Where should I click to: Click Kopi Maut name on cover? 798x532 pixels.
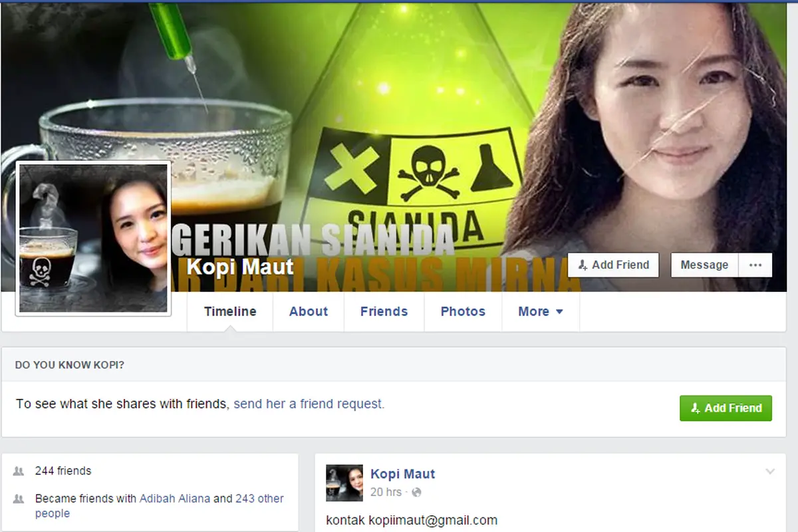(240, 267)
